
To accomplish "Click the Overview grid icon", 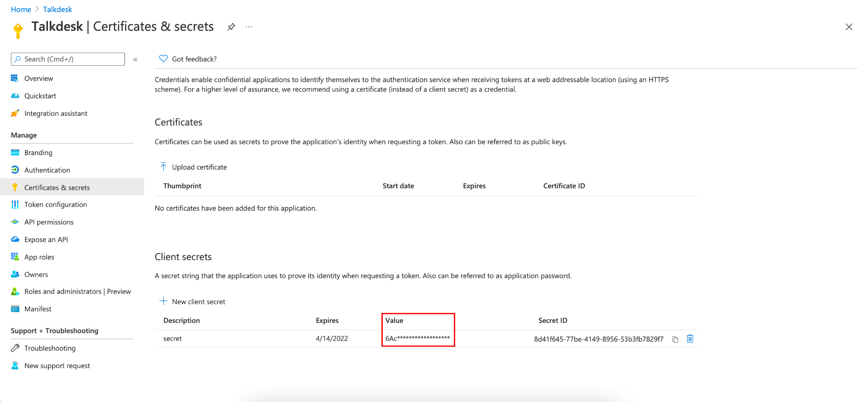I will 15,78.
